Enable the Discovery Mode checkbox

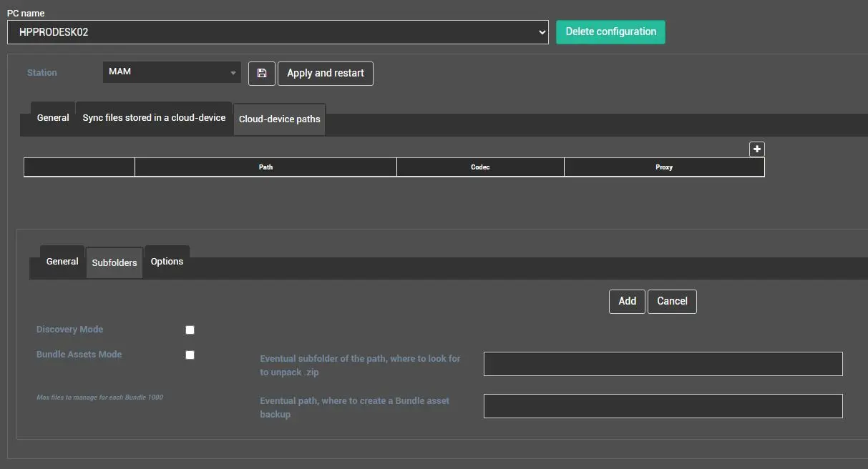click(190, 330)
